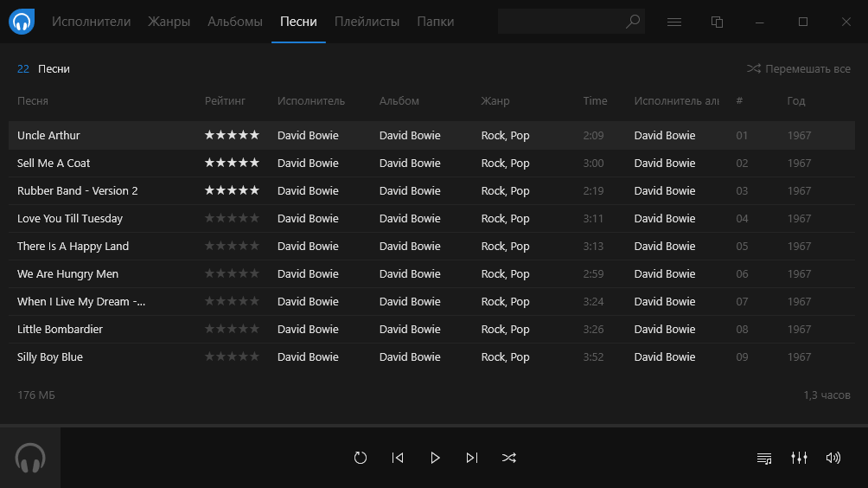This screenshot has width=868, height=488.
Task: Click the shuffle icon beside Перемешать все
Action: 753,68
